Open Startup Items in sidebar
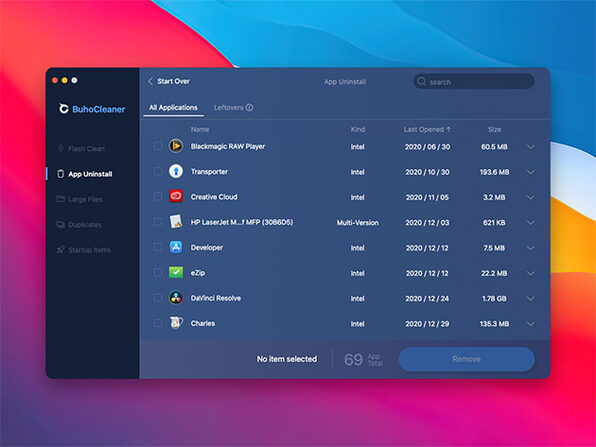The height and width of the screenshot is (447, 596). point(84,250)
